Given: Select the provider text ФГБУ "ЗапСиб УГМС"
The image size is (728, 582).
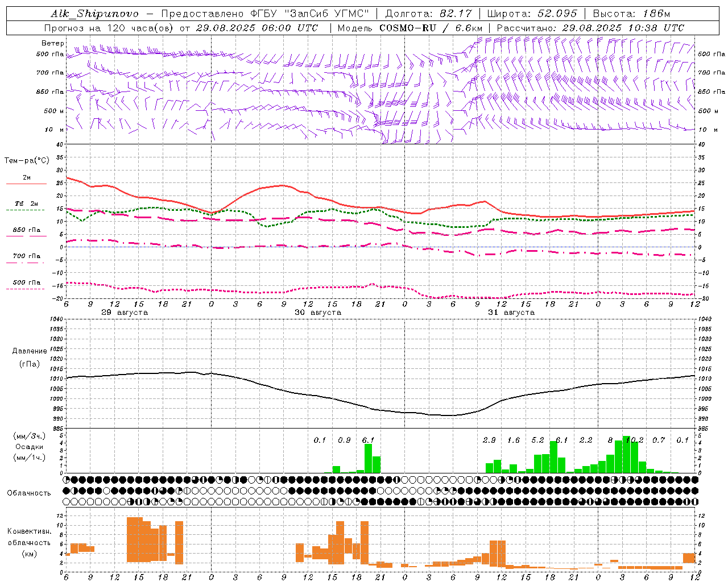Looking at the screenshot, I should pos(309,14).
